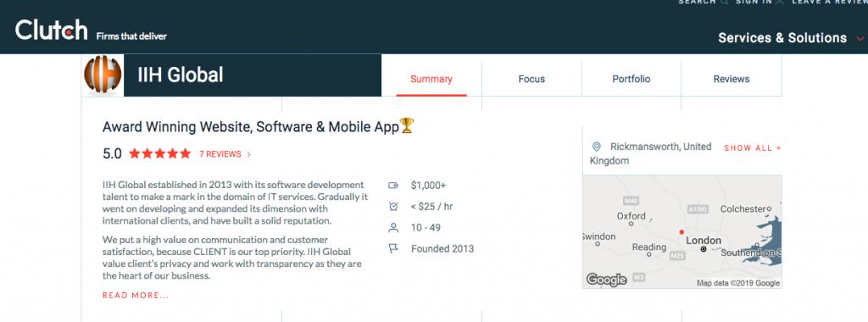Click the $1,000+ project size text
Viewport: 868px width, 322px height.
point(428,186)
